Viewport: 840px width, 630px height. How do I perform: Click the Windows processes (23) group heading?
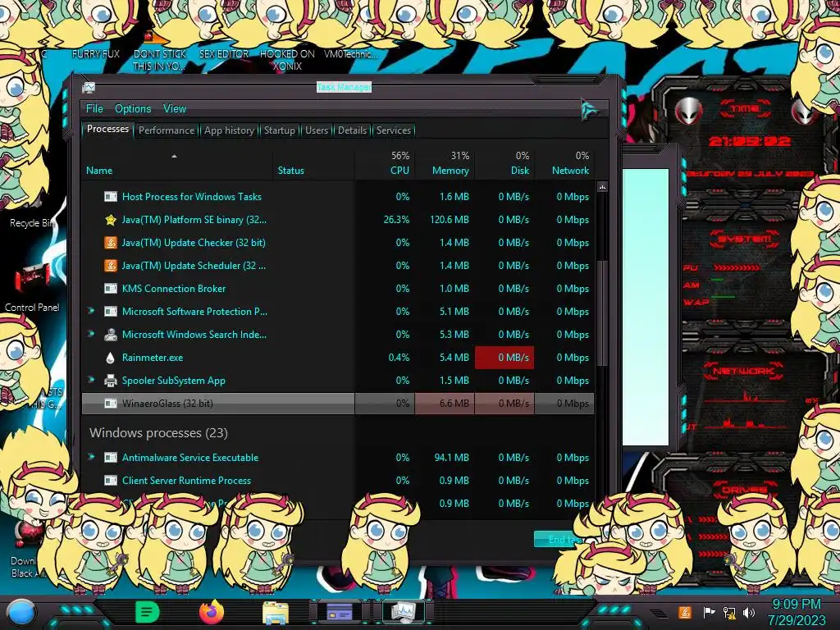pyautogui.click(x=158, y=433)
